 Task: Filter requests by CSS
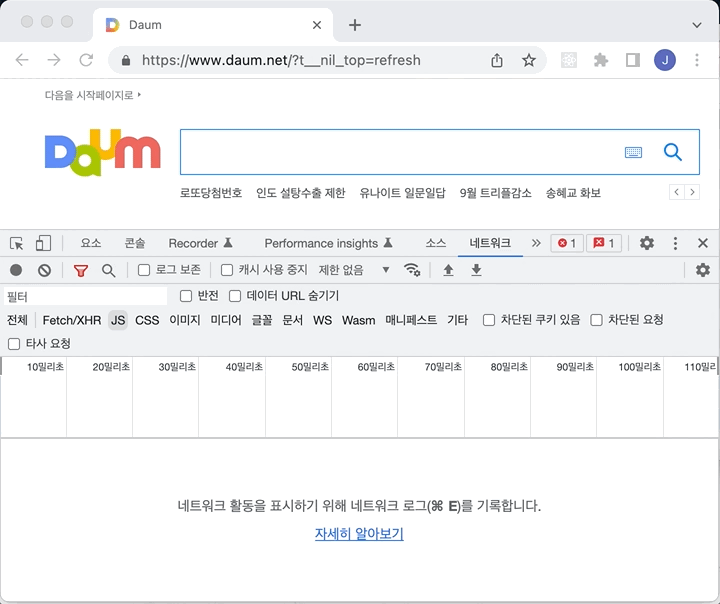[147, 320]
